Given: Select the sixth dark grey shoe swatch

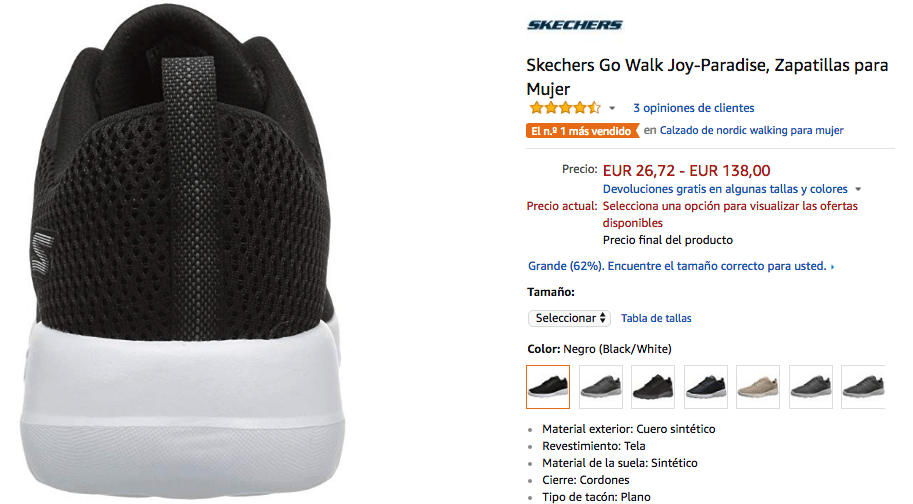Looking at the screenshot, I should (x=811, y=387).
